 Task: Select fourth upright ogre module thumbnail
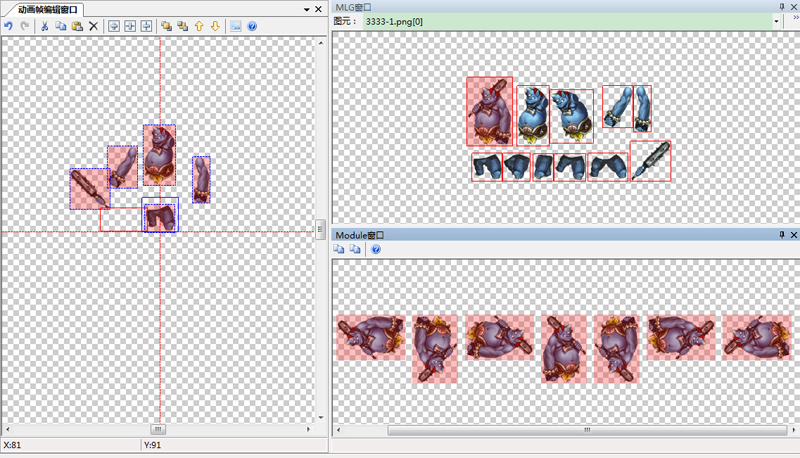click(564, 349)
